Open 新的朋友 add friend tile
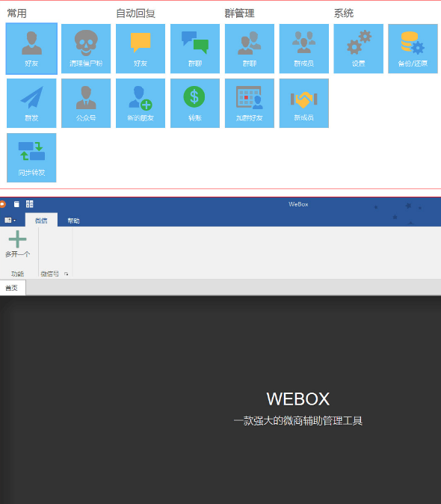The height and width of the screenshot is (504, 441). (x=141, y=103)
